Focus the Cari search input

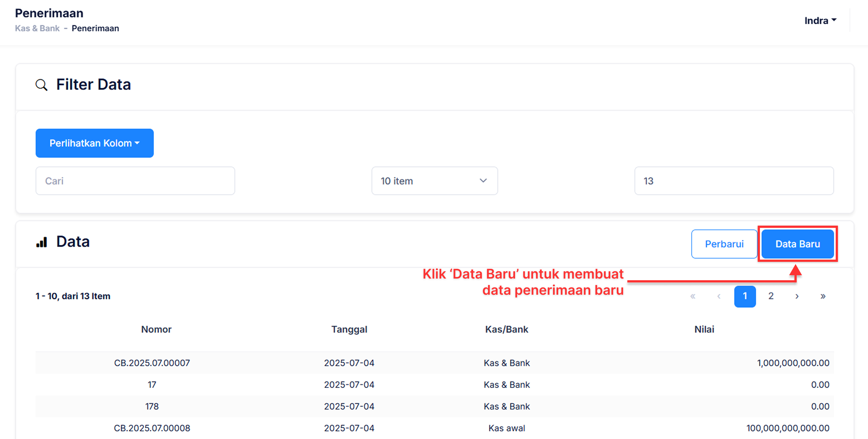point(135,181)
